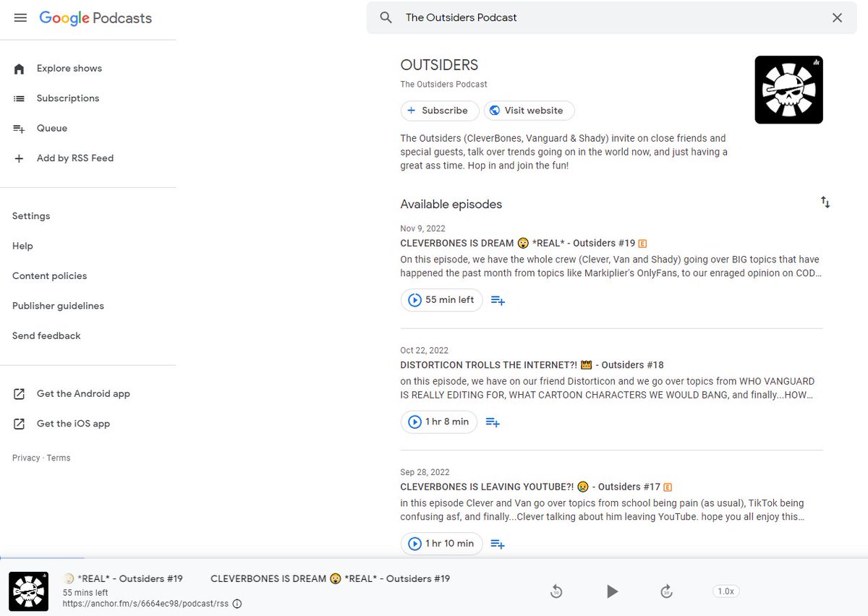Rewind 10 seconds in player

click(556, 591)
